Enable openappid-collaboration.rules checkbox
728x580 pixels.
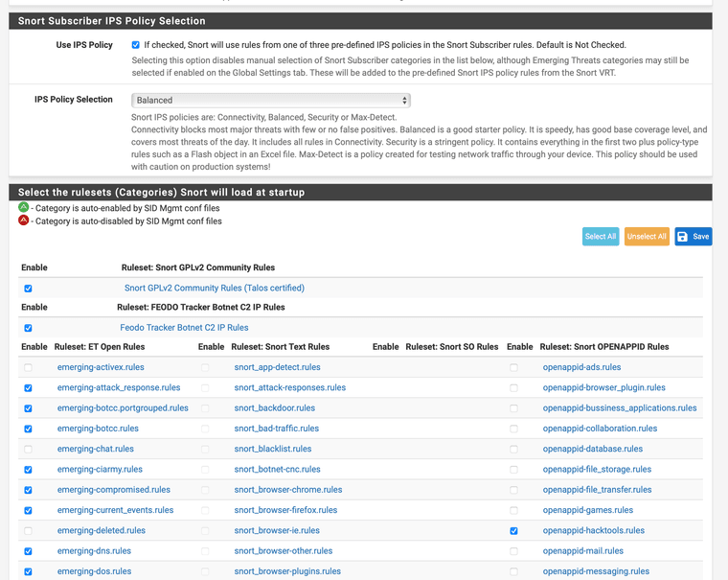pyautogui.click(x=513, y=429)
